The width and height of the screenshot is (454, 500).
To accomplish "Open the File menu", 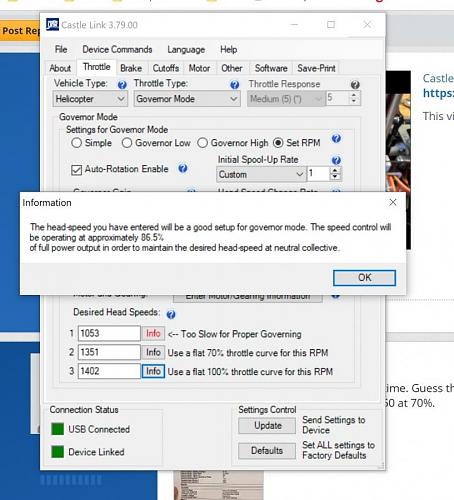I will [x=61, y=49].
